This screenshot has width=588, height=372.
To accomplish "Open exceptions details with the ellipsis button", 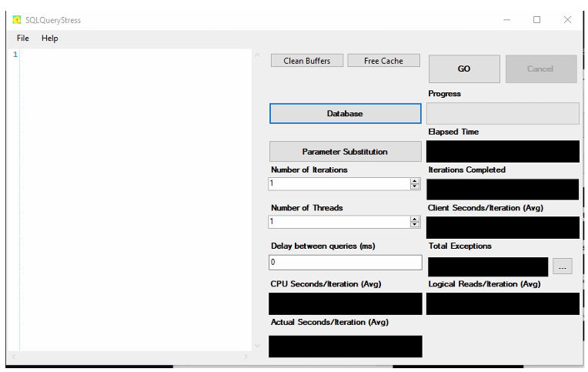I will point(563,267).
